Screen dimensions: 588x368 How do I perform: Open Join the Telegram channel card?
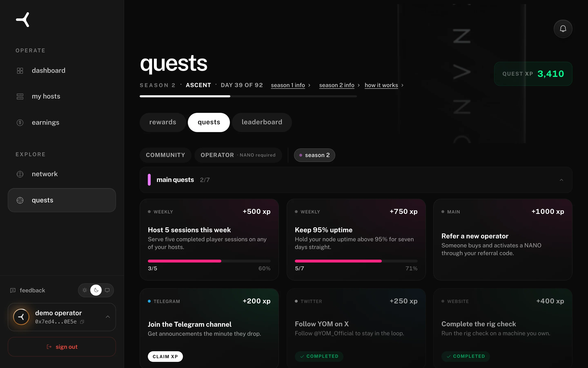pyautogui.click(x=209, y=328)
